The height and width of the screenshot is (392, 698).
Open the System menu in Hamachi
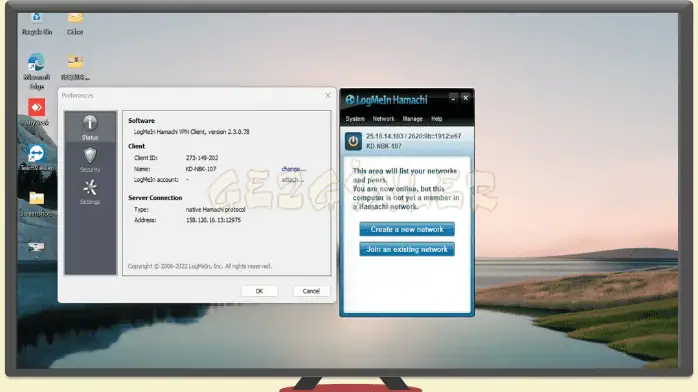355,119
